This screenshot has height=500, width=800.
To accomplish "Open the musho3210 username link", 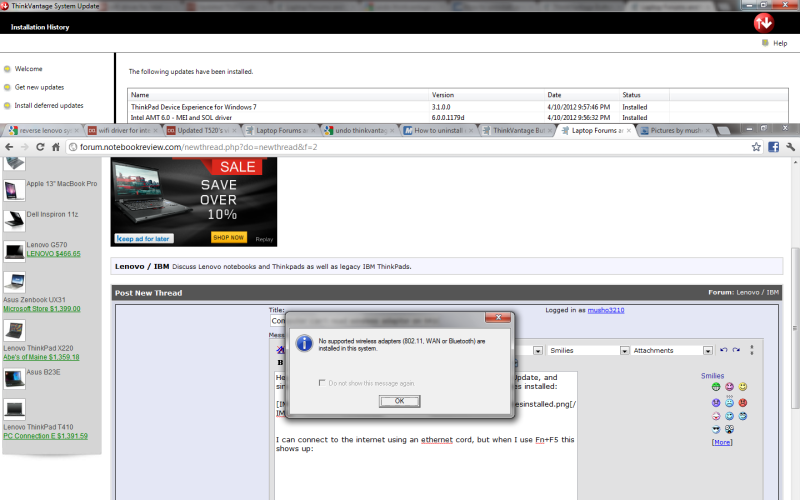I will [606, 310].
